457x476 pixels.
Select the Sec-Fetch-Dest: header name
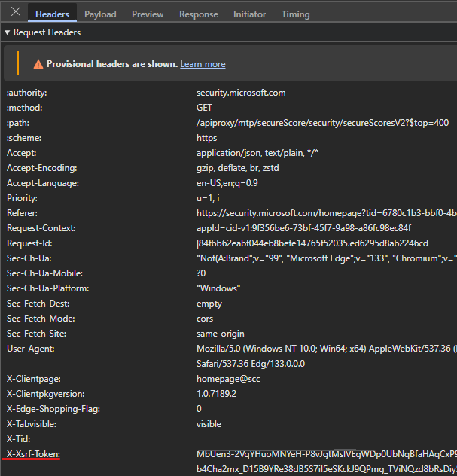point(38,304)
